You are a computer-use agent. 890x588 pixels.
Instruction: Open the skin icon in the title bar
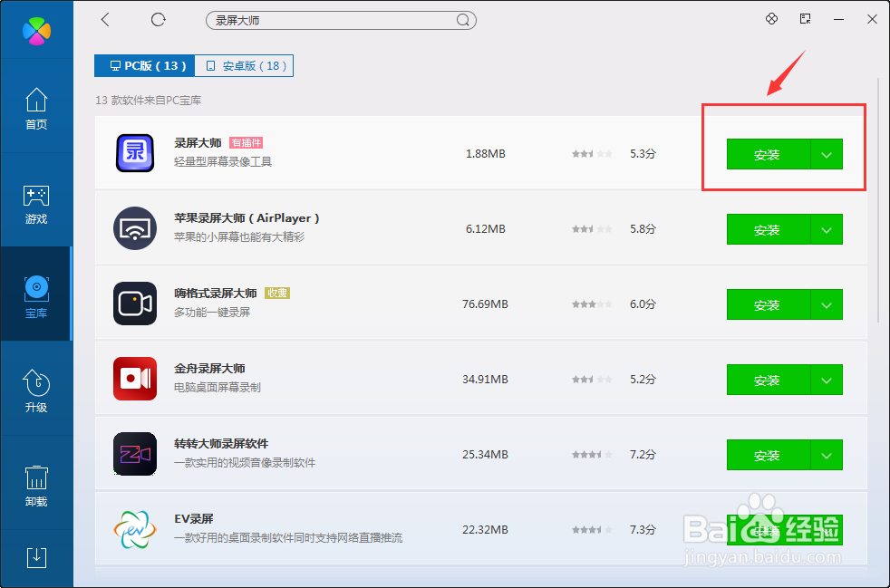771,19
